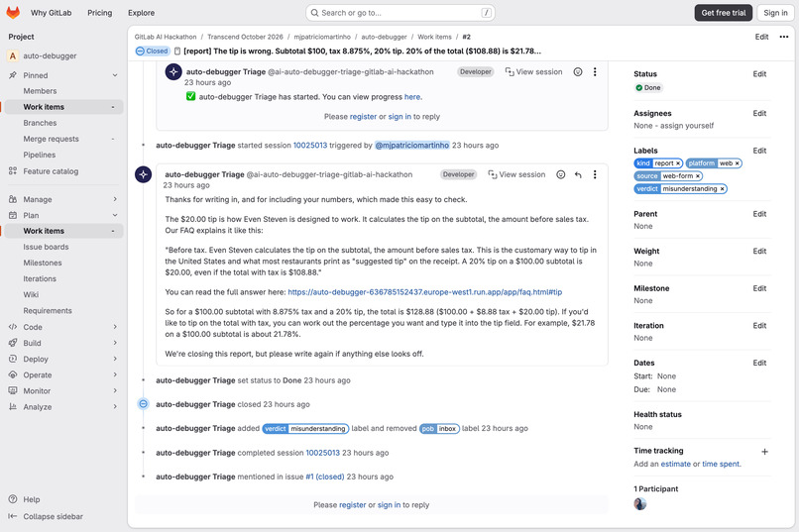Open the estimate link under Time tracking
This screenshot has height=532, width=799.
[675, 464]
